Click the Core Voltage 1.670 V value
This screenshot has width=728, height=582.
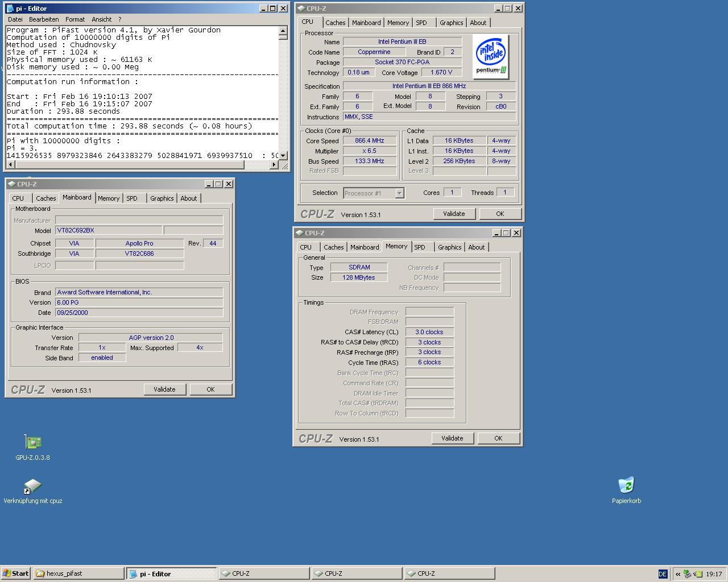[441, 73]
